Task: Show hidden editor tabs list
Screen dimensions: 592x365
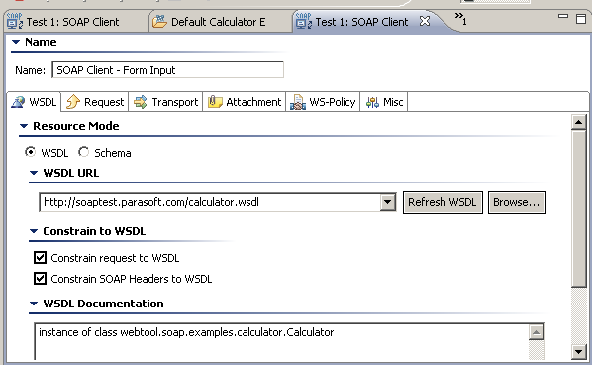Action: [x=460, y=18]
